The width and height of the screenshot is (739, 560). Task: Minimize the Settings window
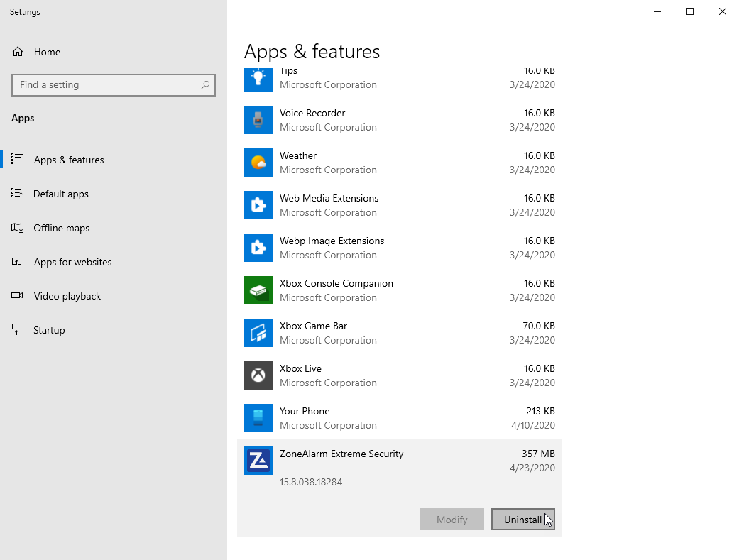pyautogui.click(x=657, y=11)
